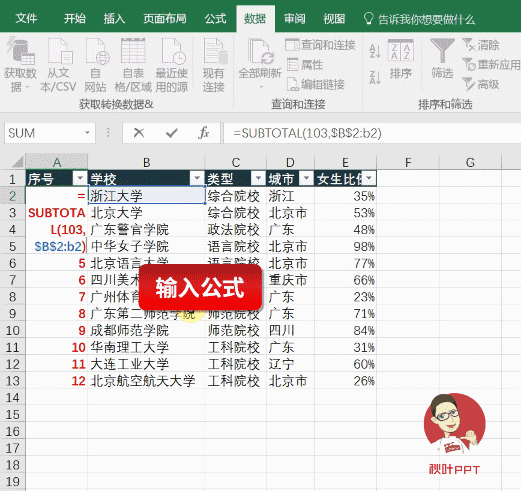521x491 pixels.
Task: Click the 编辑链接 (Edit Links) button
Action: coord(315,84)
